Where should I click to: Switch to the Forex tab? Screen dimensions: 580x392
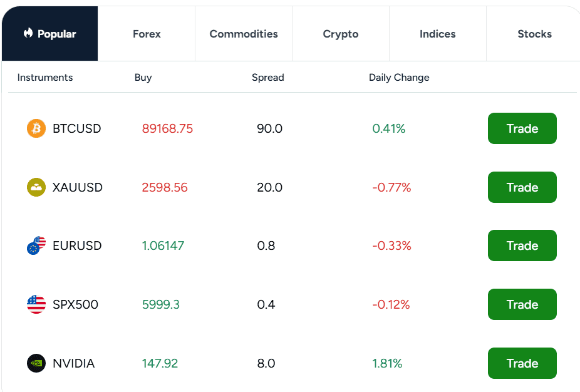[x=146, y=34]
